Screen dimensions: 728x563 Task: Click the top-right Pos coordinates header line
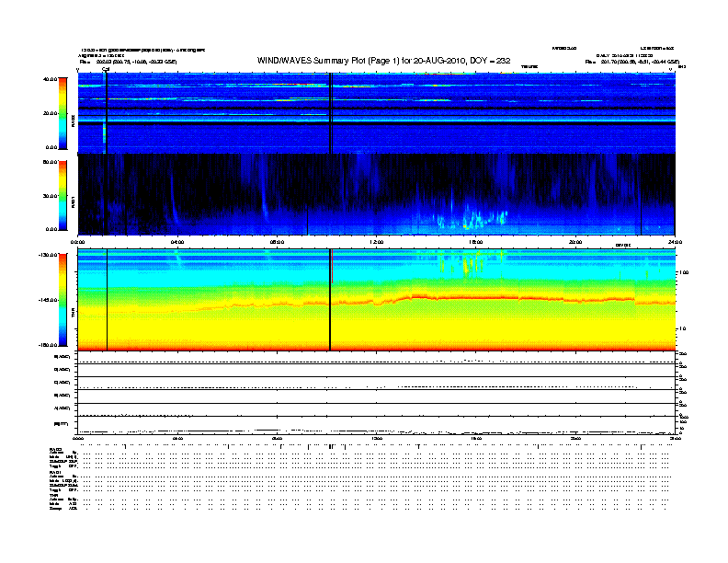(x=632, y=62)
